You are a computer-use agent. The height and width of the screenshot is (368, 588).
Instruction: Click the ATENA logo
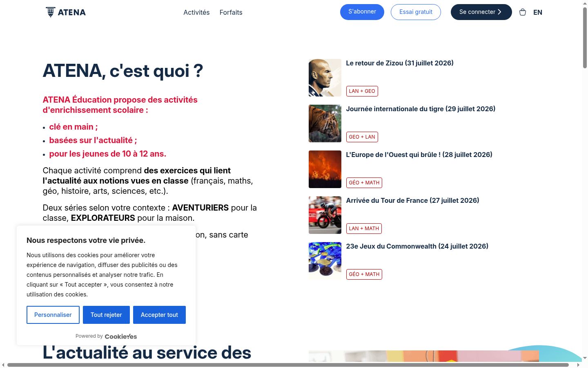coord(66,12)
